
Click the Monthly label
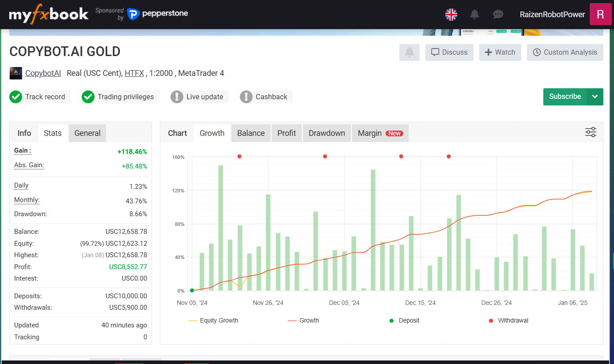click(27, 200)
